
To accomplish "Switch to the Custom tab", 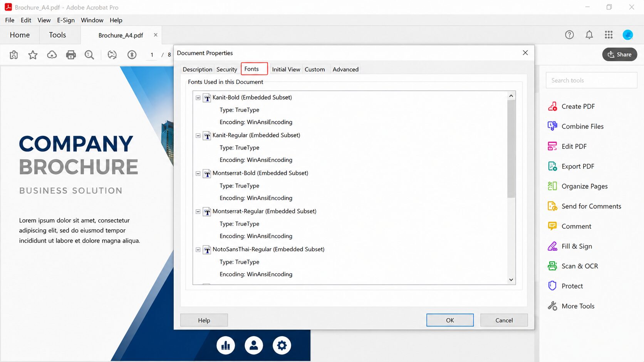I will pos(315,70).
